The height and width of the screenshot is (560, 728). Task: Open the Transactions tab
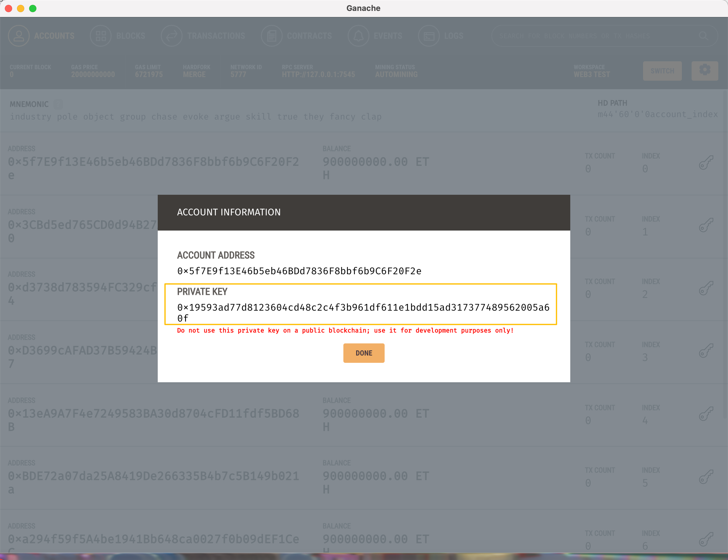pyautogui.click(x=203, y=36)
